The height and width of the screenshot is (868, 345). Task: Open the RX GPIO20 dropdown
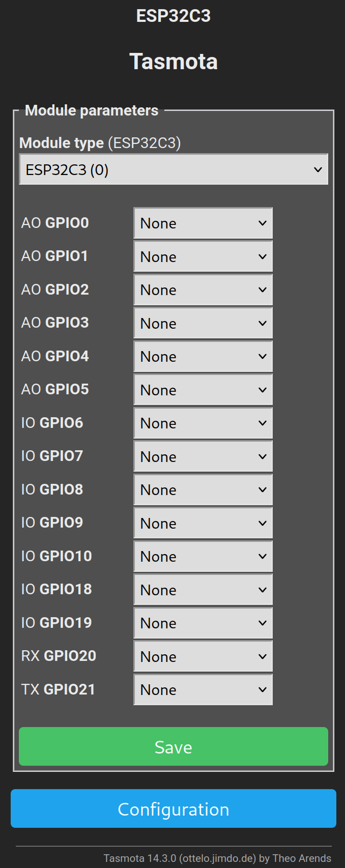click(x=203, y=656)
